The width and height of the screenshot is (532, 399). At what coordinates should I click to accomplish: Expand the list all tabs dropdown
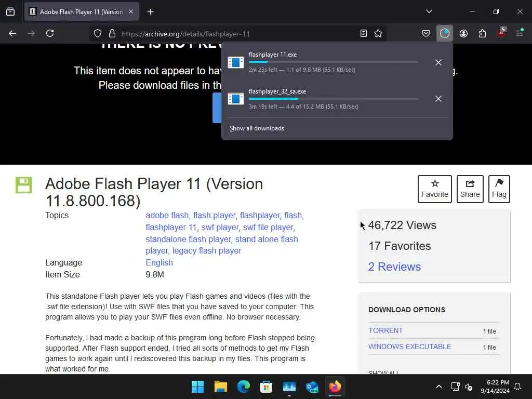[429, 11]
